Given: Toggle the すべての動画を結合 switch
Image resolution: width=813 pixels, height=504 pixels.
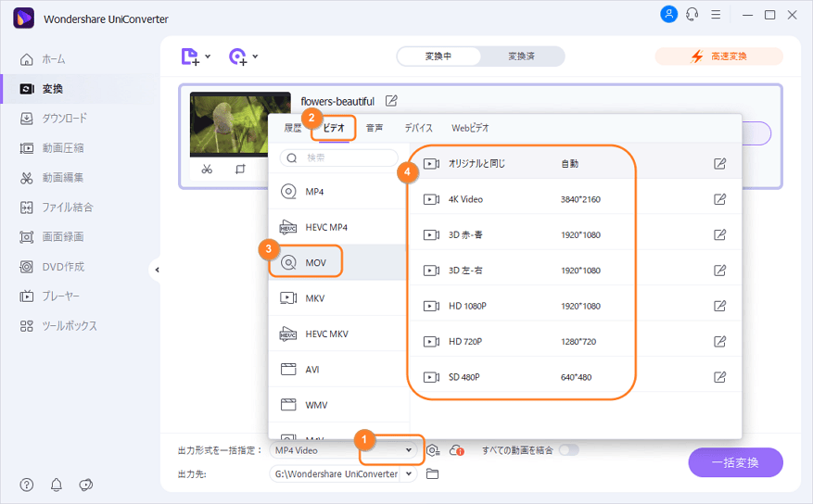Looking at the screenshot, I should [x=567, y=450].
